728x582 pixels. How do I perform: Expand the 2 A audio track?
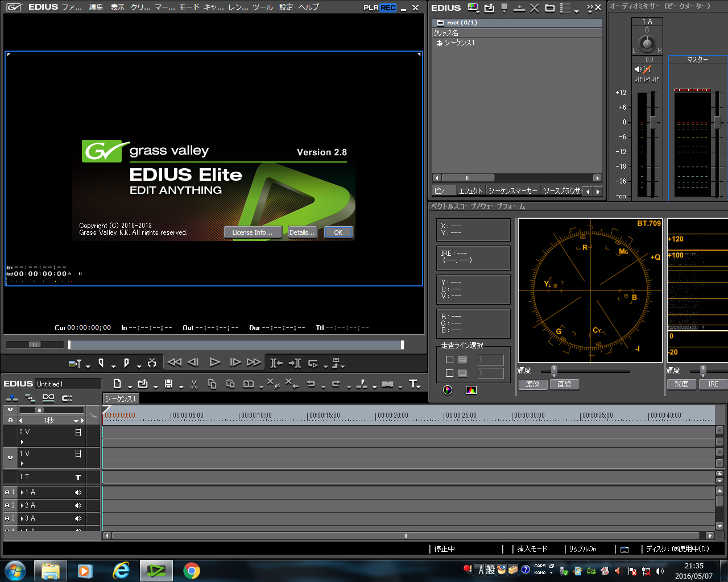tap(23, 505)
